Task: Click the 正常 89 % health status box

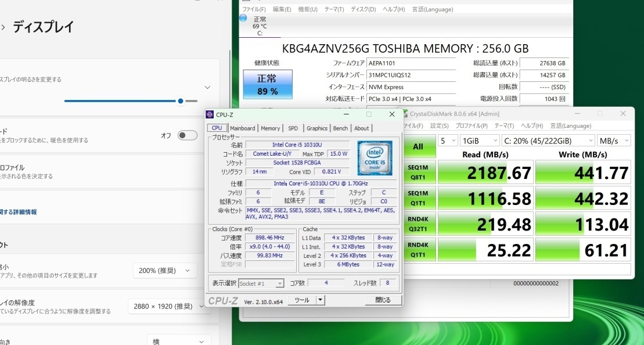Action: click(x=268, y=84)
